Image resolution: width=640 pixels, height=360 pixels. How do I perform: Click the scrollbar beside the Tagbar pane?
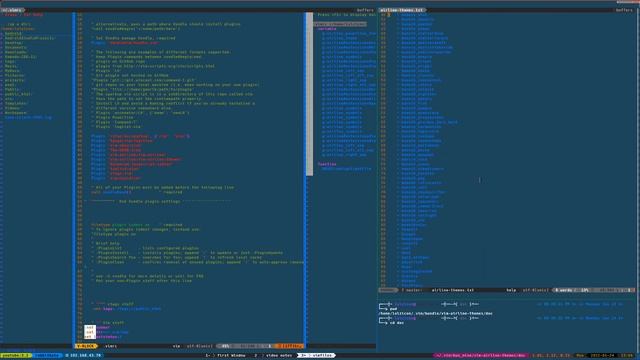(x=309, y=94)
